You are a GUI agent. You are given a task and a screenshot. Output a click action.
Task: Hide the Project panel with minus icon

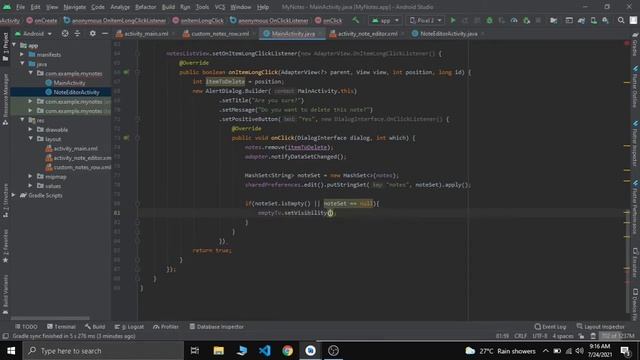click(x=104, y=33)
